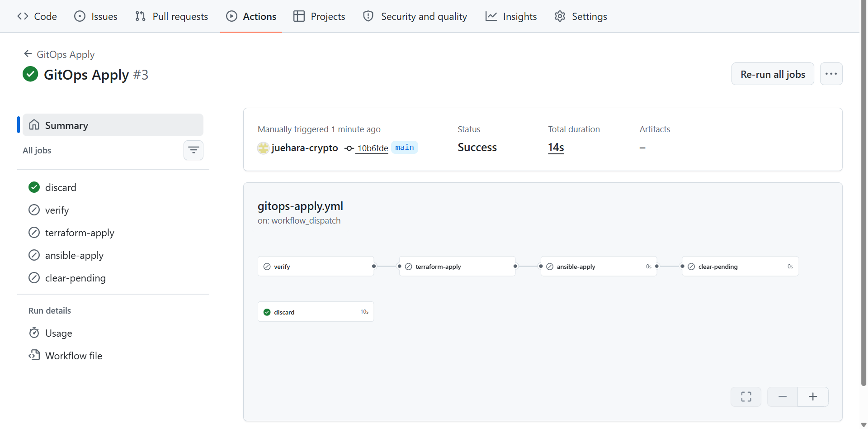Click the gitops-apply.yml heading
The width and height of the screenshot is (868, 429).
coord(300,206)
